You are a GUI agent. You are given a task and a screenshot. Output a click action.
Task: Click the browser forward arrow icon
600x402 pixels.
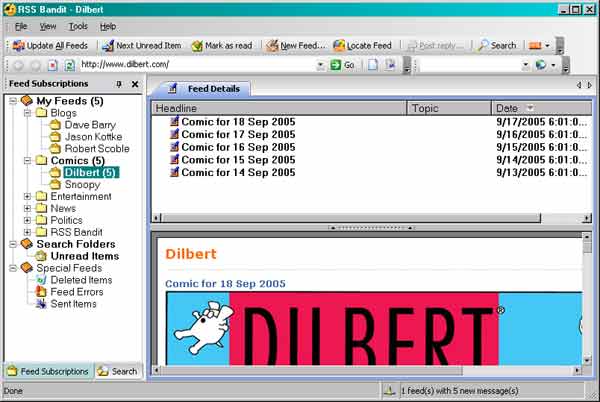[36, 65]
